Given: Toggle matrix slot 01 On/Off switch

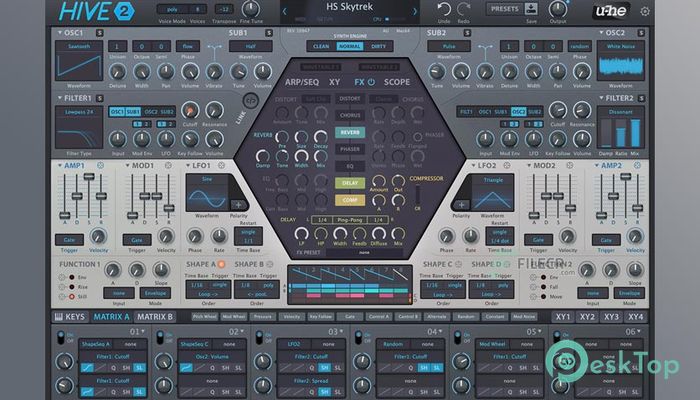Looking at the screenshot, I should pyautogui.click(x=61, y=338).
